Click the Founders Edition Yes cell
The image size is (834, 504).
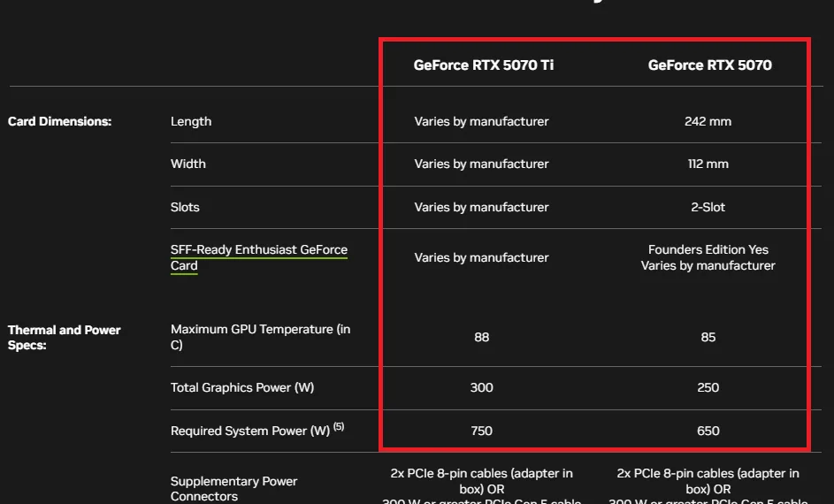click(708, 250)
